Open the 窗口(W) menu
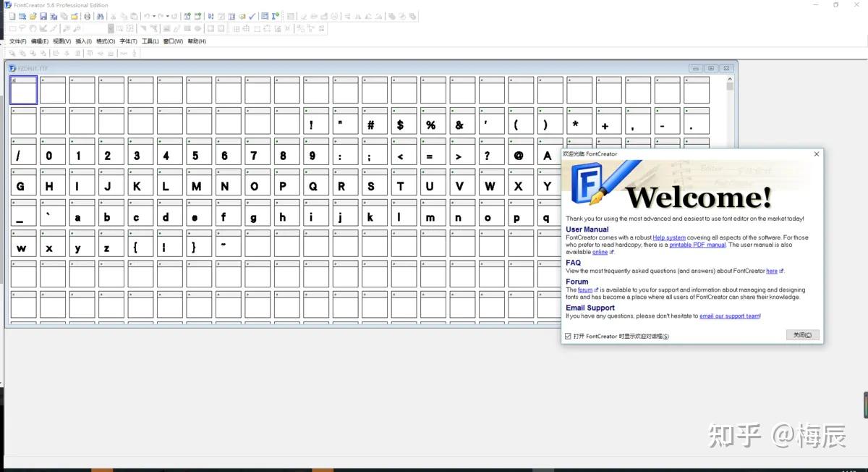 pos(173,41)
